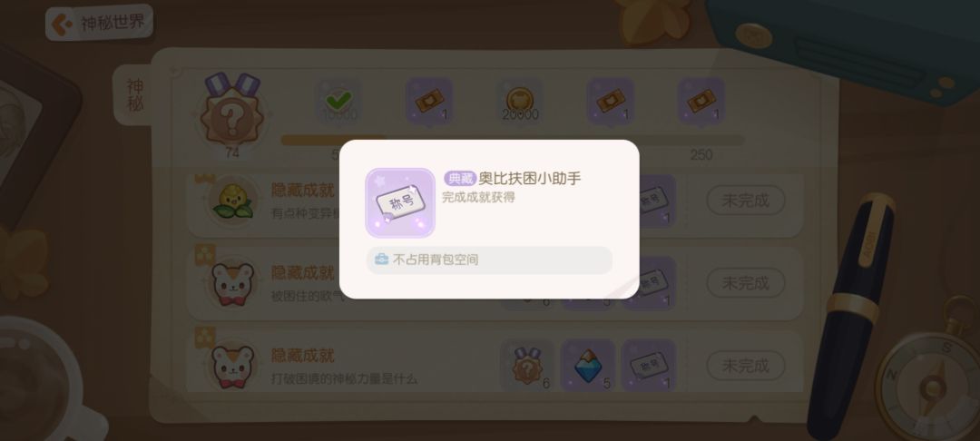Click 未完成 button for 有点种变异 achievement
The image size is (980, 441).
click(745, 201)
